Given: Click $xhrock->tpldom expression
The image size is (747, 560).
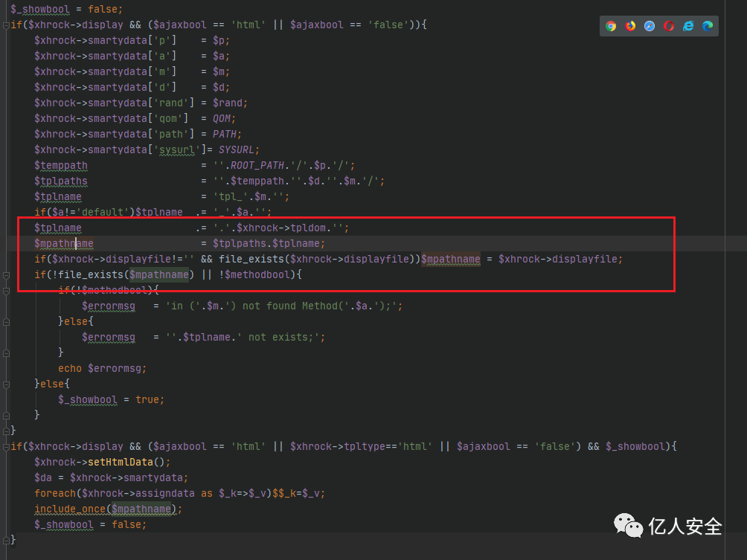Looking at the screenshot, I should point(281,228).
